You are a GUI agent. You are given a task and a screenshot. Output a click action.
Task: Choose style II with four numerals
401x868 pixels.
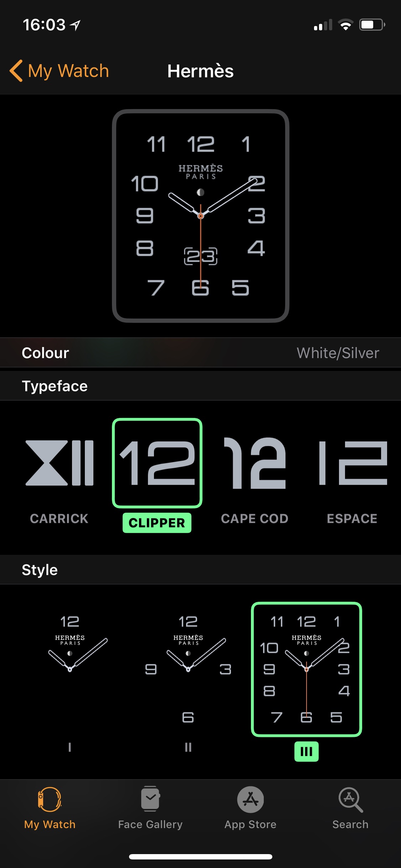(x=188, y=669)
